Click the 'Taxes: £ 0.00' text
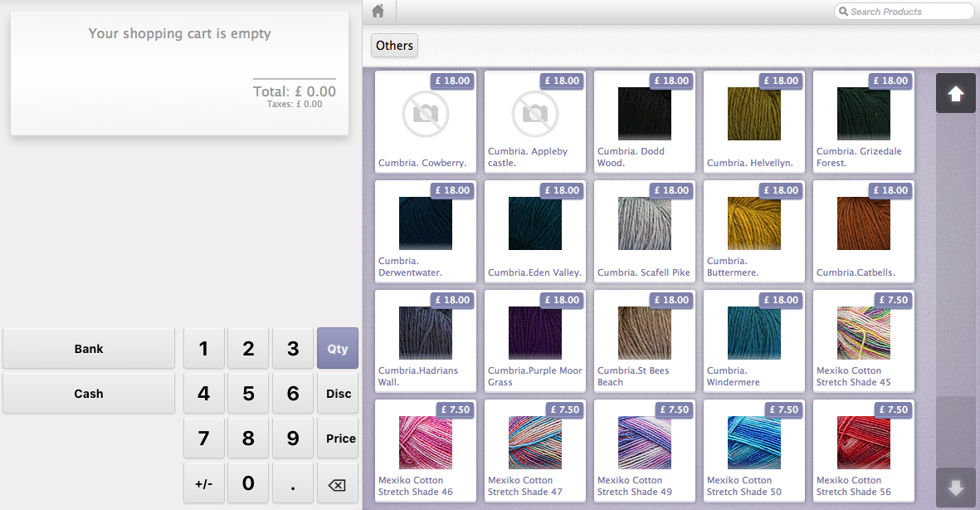The height and width of the screenshot is (510, 980). pyautogui.click(x=295, y=105)
